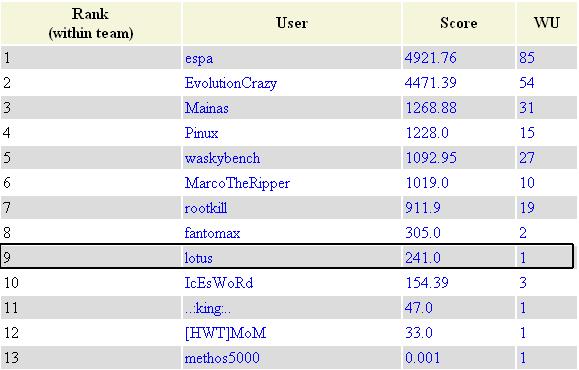Visit the IcEsWoRd user link

(219, 283)
